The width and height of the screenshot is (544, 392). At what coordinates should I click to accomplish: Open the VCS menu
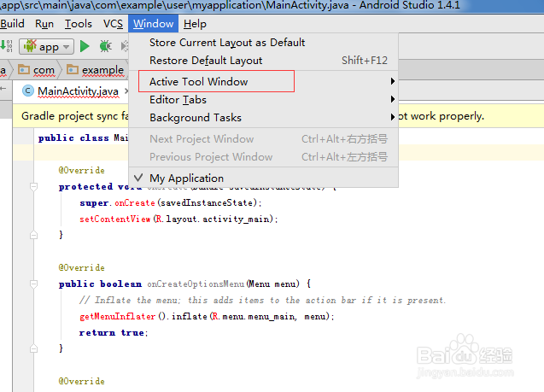click(x=113, y=24)
